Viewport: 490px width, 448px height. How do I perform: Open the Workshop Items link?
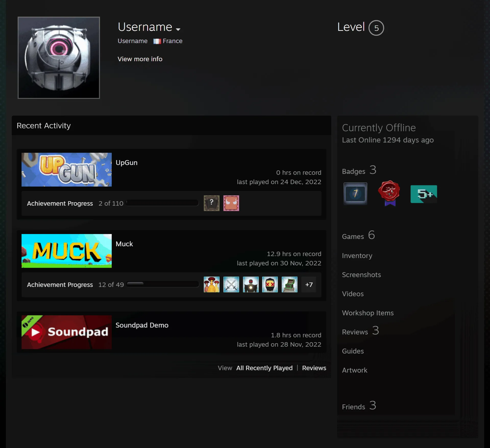(x=368, y=313)
